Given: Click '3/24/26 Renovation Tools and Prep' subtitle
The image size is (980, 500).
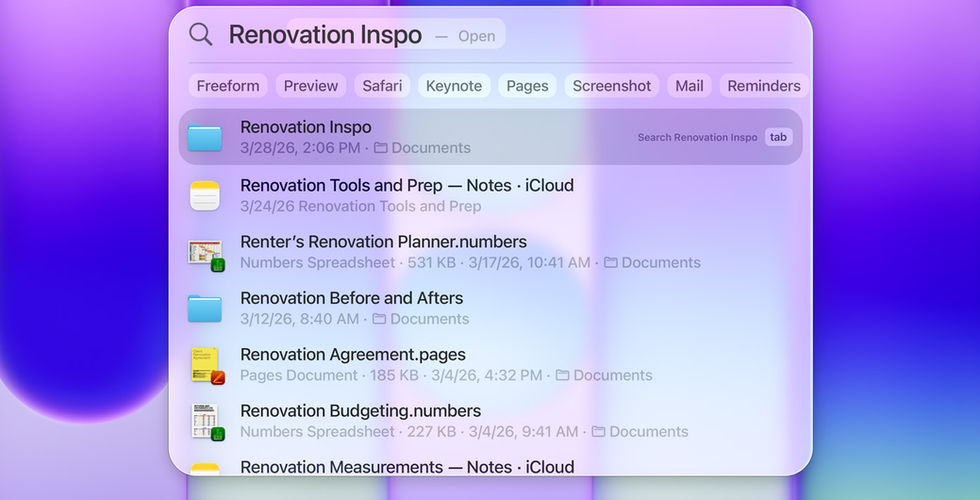Looking at the screenshot, I should coord(361,206).
